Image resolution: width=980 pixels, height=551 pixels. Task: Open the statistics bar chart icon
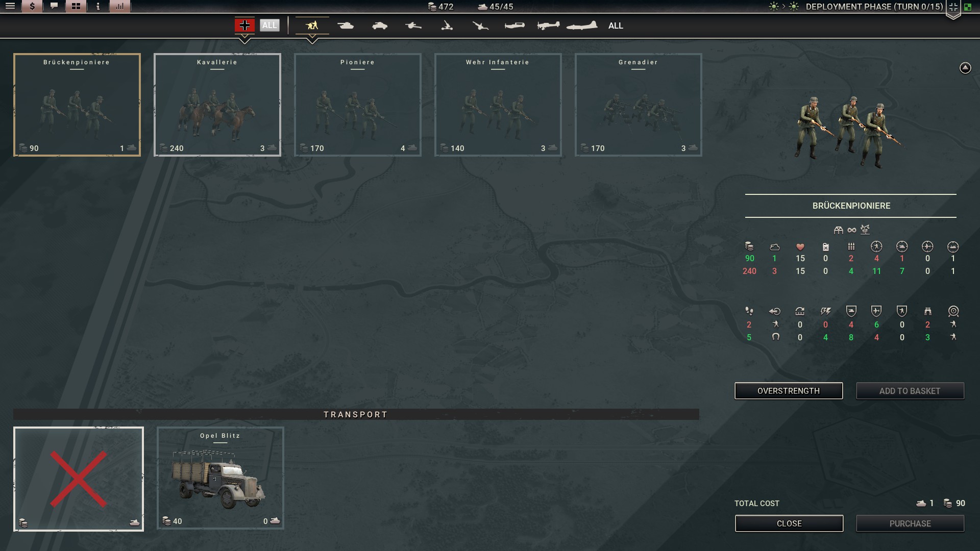tap(120, 6)
